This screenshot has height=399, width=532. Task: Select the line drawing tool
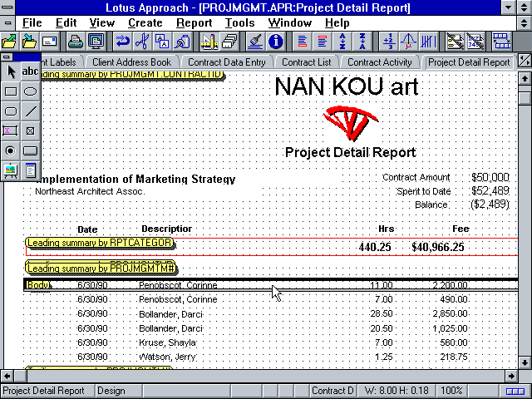pos(31,111)
